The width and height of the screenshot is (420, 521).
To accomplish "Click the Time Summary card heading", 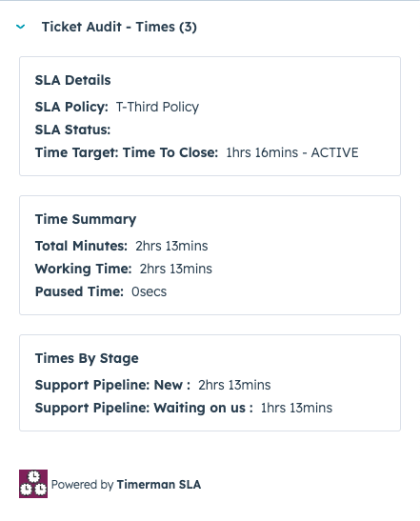I will pos(86,219).
